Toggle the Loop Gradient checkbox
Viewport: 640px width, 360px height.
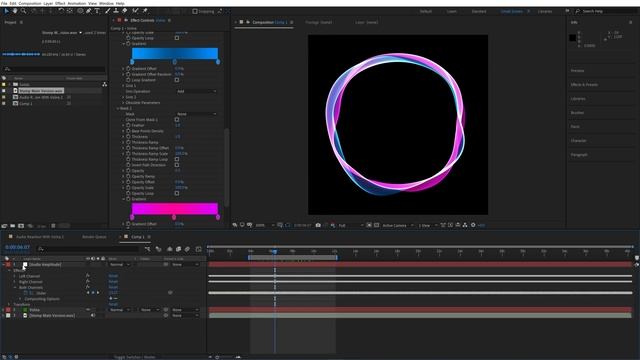pyautogui.click(x=177, y=80)
